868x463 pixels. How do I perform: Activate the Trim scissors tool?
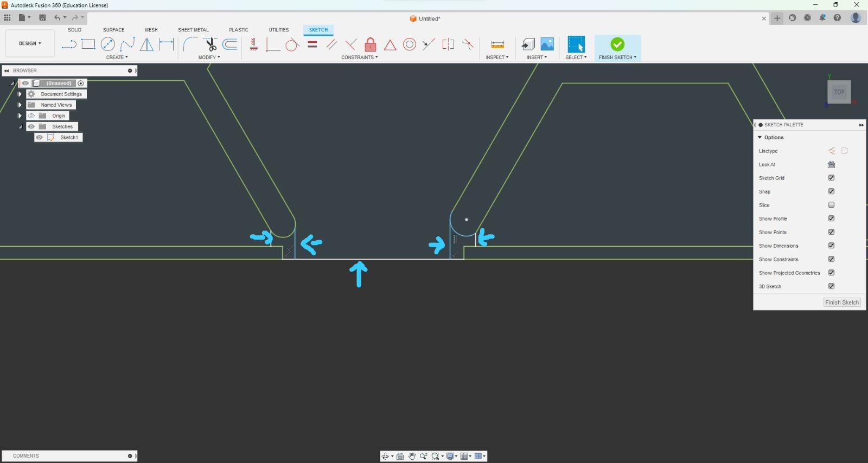click(x=210, y=44)
